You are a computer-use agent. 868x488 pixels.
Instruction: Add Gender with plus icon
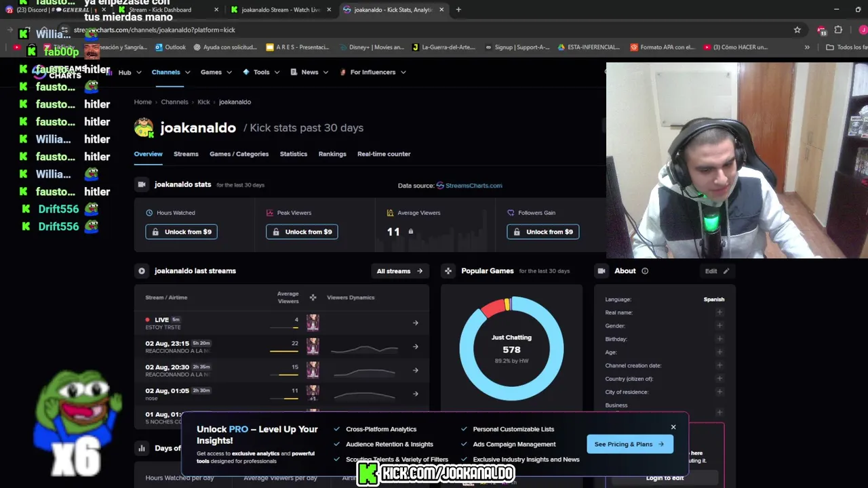[719, 326]
